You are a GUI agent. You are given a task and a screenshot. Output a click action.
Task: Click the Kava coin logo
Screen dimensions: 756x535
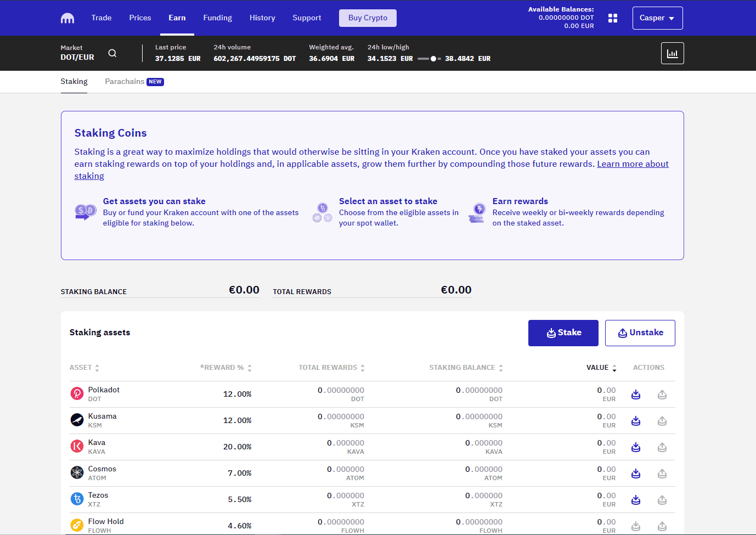[77, 446]
